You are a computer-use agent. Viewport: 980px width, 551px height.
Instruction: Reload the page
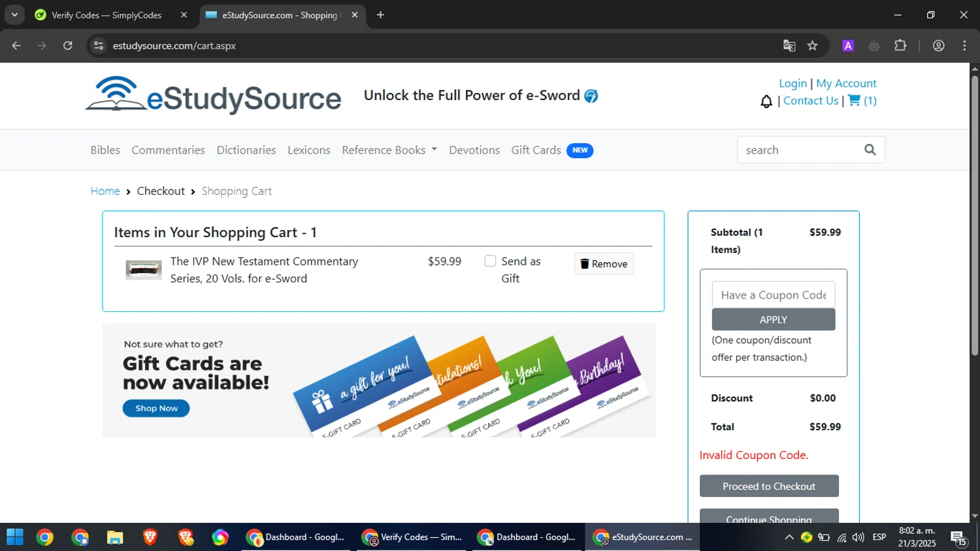click(x=68, y=46)
